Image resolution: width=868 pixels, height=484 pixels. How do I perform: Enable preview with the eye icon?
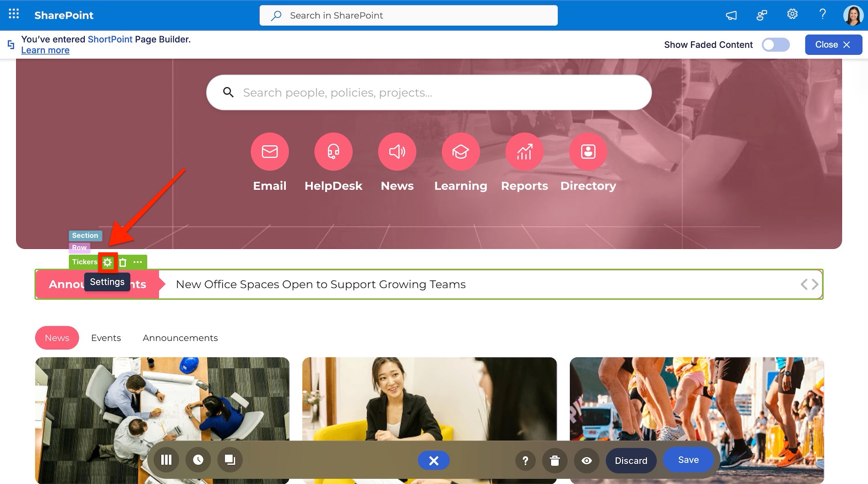coord(587,460)
